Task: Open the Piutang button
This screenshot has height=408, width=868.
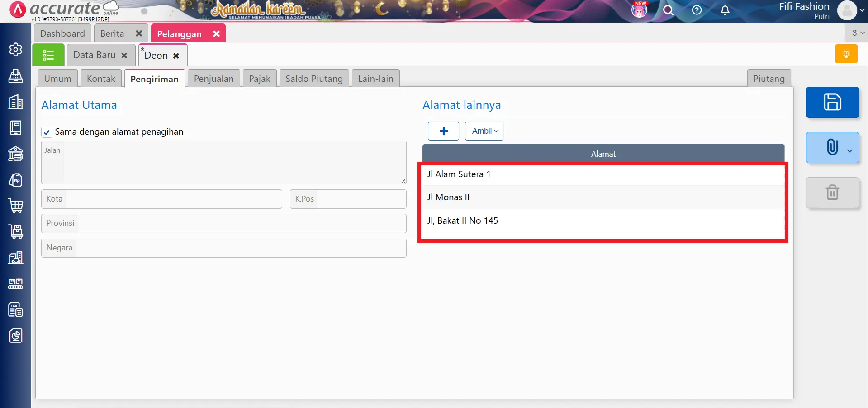Action: 768,79
